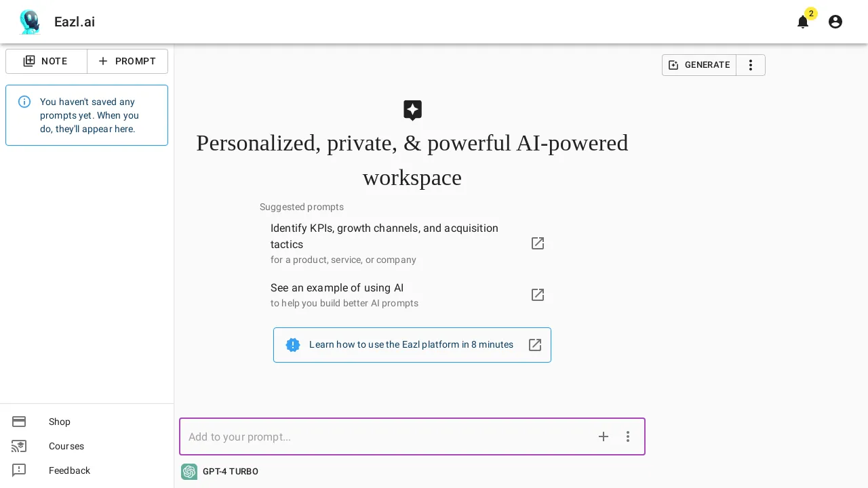Open the notifications bell
This screenshot has width=868, height=488.
(803, 22)
